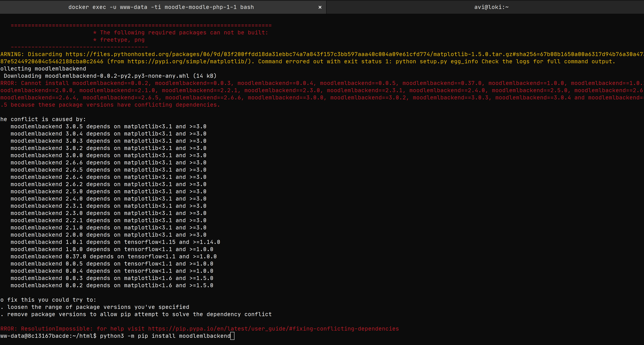The width and height of the screenshot is (644, 345).
Task: Click the line 'moodlemlbackend 0.0.2 depends on matplotlib<1.6'
Action: click(112, 286)
